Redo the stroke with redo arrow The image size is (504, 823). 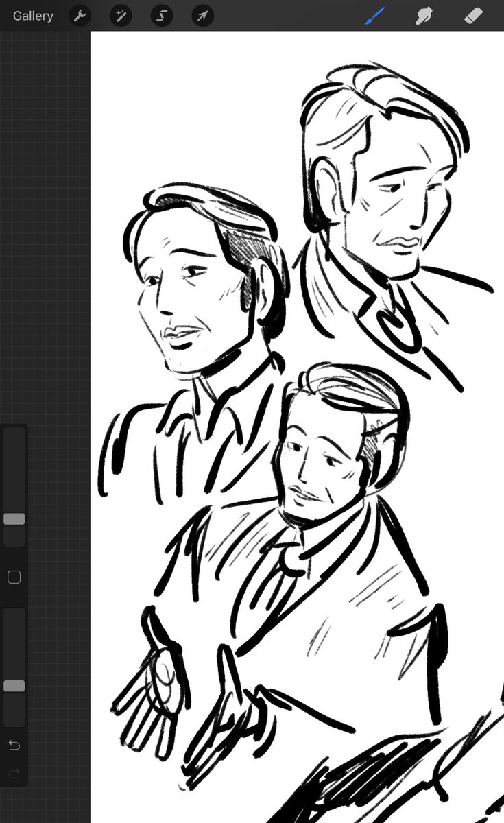(14, 774)
